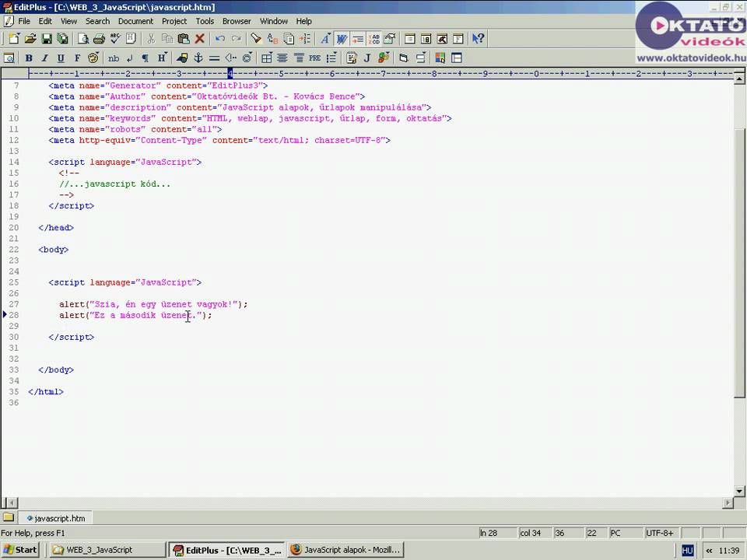
Task: Open the Edit menu
Action: pyautogui.click(x=45, y=21)
